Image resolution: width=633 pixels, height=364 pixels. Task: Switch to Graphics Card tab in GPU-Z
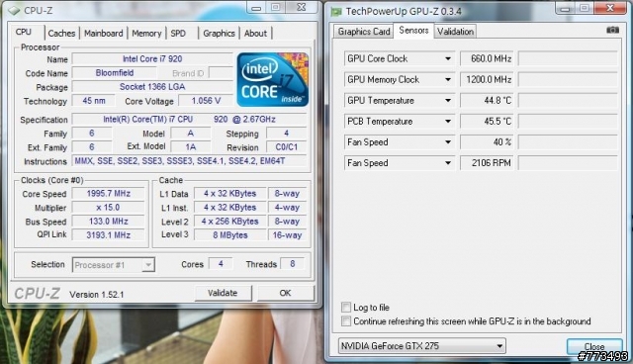(364, 32)
